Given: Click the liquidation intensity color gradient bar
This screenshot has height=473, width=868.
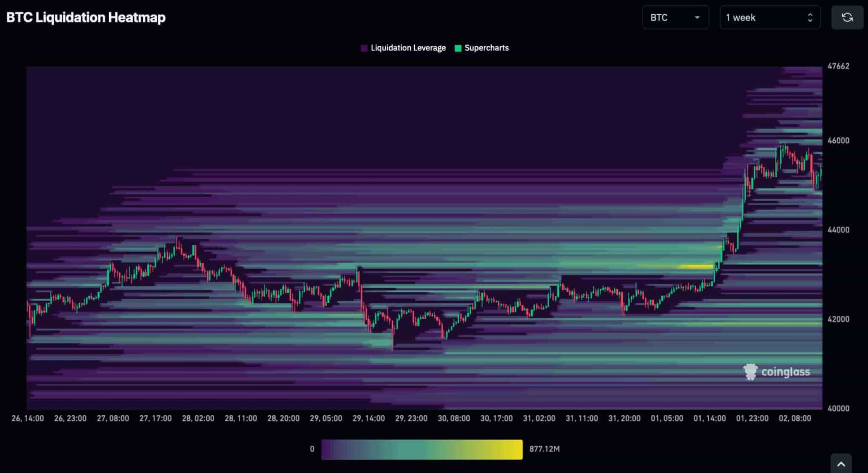Looking at the screenshot, I should (x=422, y=449).
